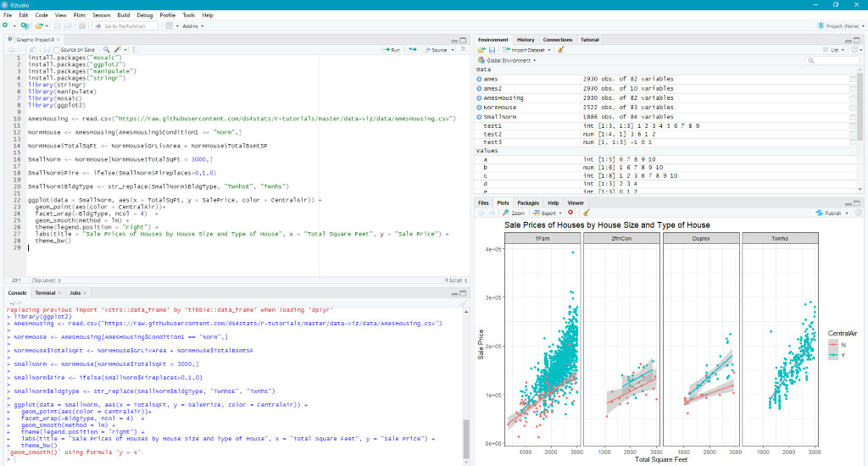Viewport: 868px width, 466px height.
Task: Click the 1Fam facet plot panel
Action: (x=542, y=344)
